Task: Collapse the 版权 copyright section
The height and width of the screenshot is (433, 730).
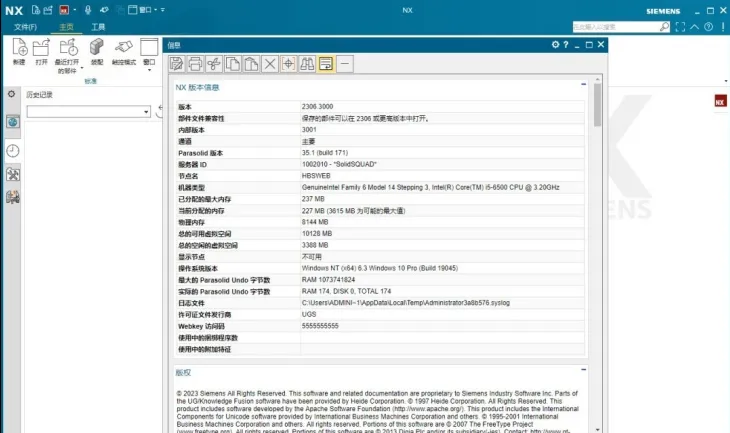Action: coord(583,370)
